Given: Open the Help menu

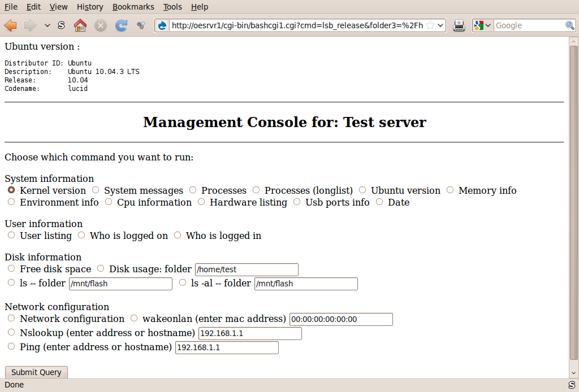Looking at the screenshot, I should click(200, 7).
